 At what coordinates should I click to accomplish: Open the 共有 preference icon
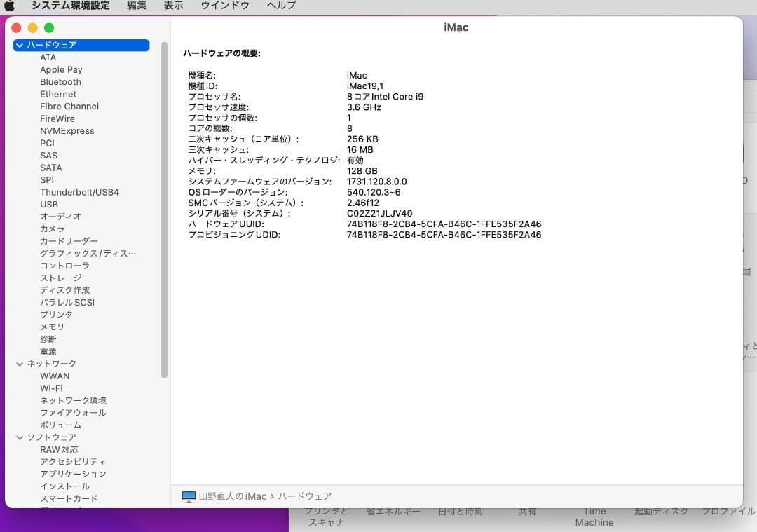(x=527, y=512)
